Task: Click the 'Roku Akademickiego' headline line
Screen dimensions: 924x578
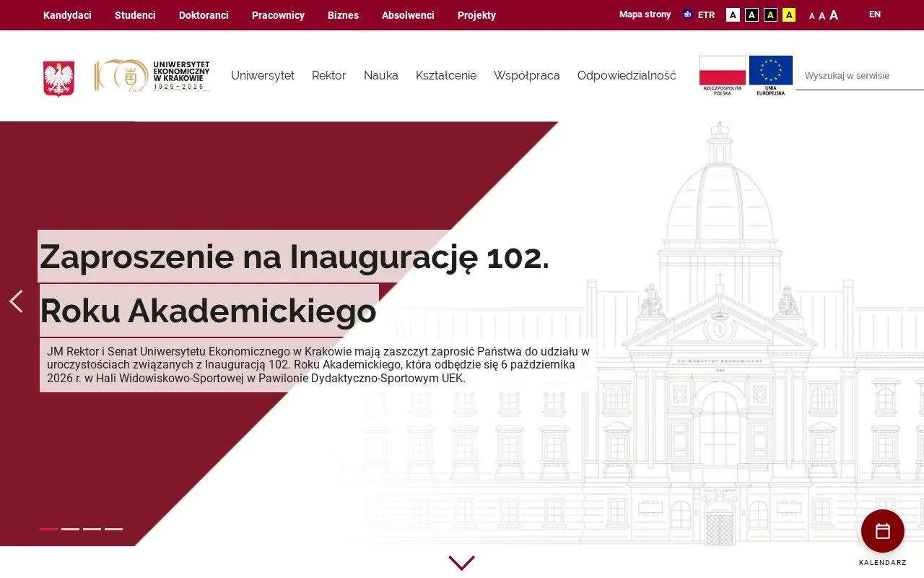Action: [208, 311]
